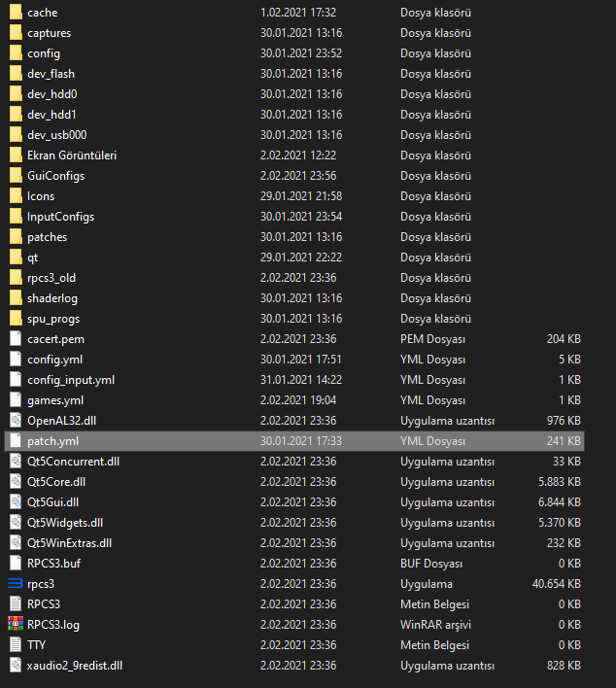This screenshot has height=688, width=616.
Task: Select the GuiConfigs folder name
Action: click(x=55, y=176)
